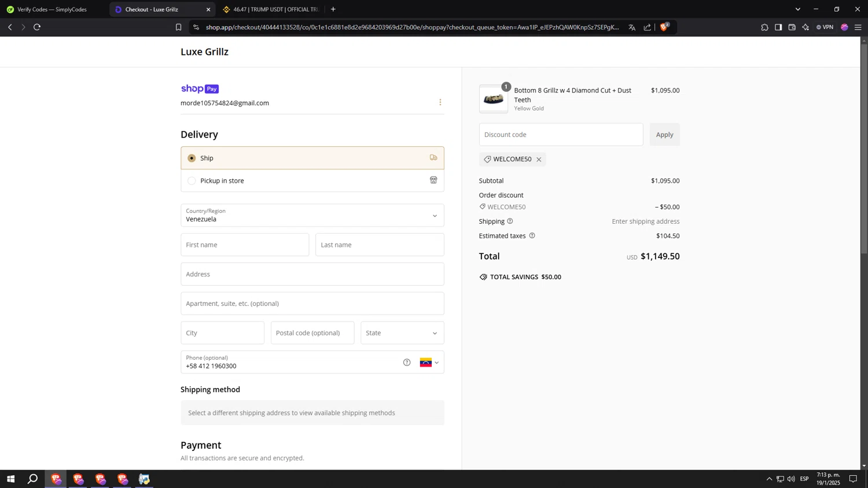The width and height of the screenshot is (868, 488).
Task: Focus the First name field
Action: [x=245, y=245]
